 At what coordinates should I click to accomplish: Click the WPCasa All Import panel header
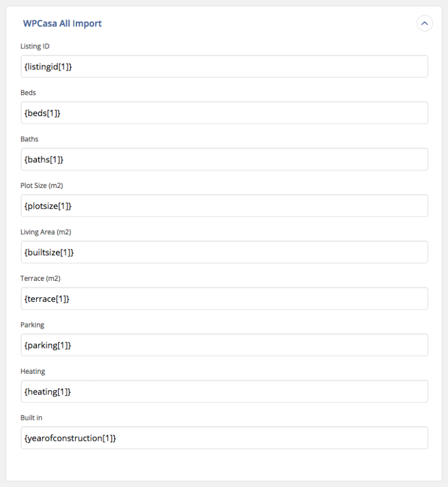tap(62, 23)
